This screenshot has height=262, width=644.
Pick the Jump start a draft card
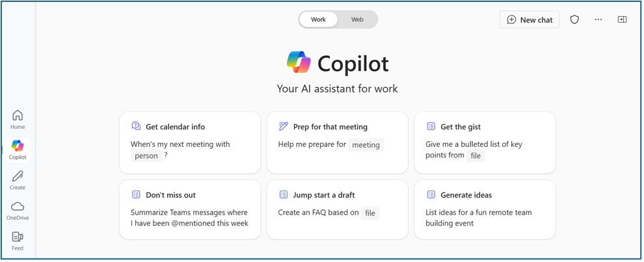[337, 209]
